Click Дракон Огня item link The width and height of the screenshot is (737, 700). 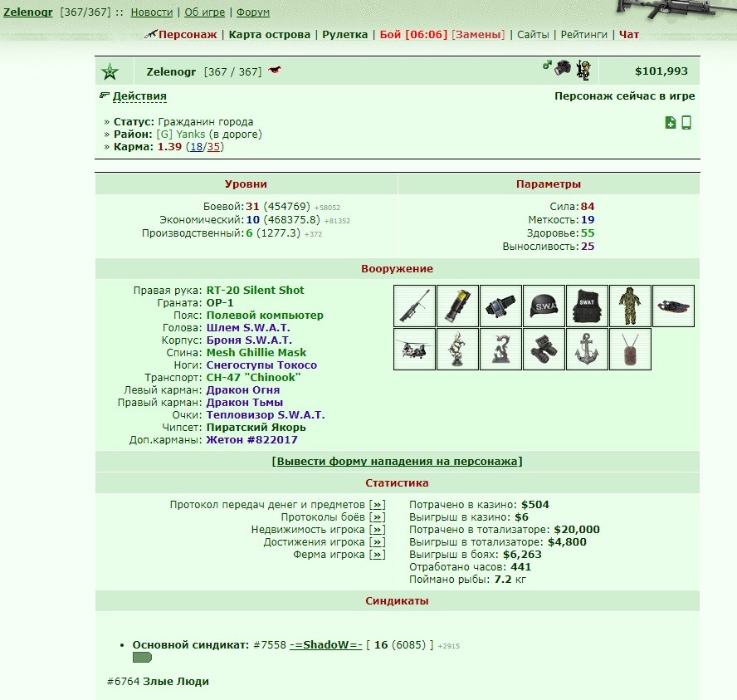tap(243, 389)
